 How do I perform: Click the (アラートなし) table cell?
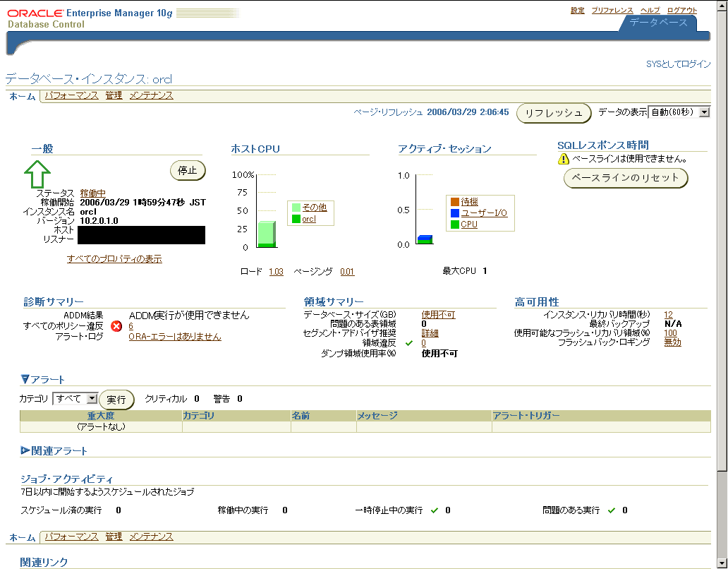(x=101, y=426)
